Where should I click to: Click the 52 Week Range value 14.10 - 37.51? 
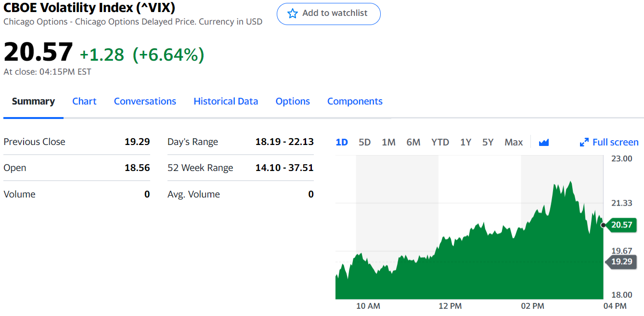(284, 168)
